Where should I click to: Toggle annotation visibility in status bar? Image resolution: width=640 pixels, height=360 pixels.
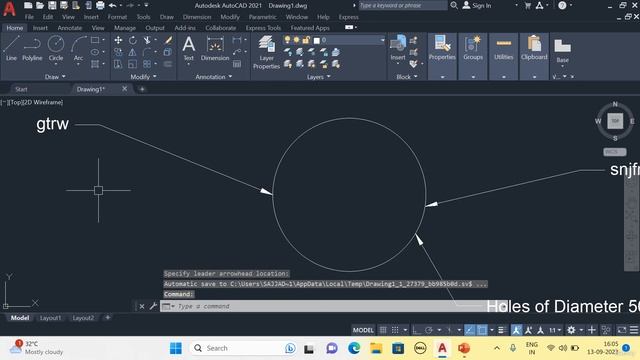point(516,330)
